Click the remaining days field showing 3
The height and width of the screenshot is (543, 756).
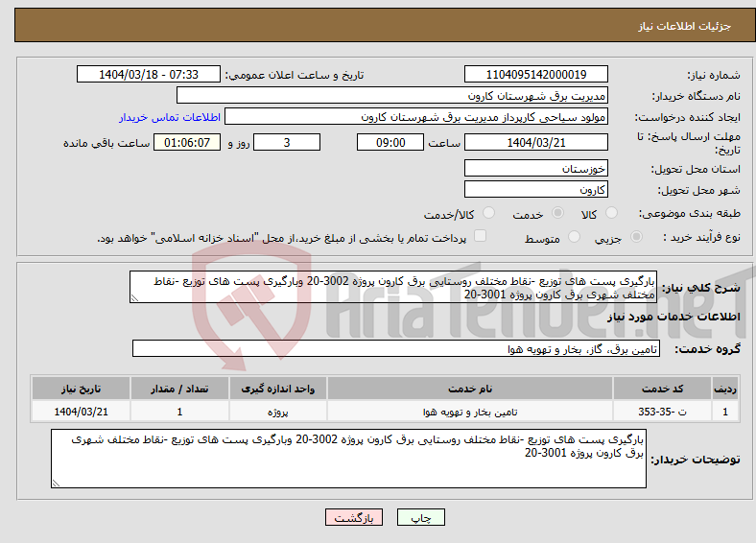click(x=287, y=142)
